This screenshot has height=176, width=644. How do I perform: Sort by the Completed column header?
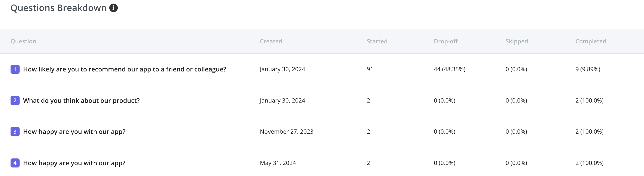pos(591,41)
